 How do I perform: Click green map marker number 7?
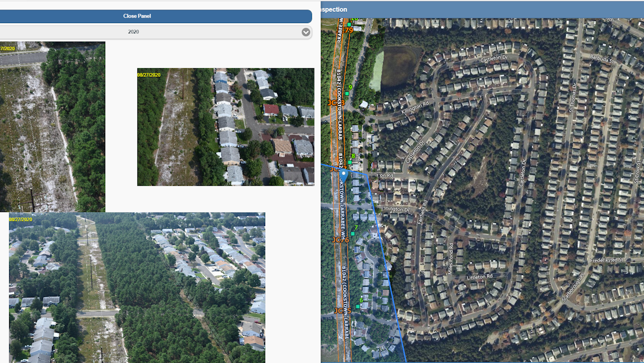point(353,234)
